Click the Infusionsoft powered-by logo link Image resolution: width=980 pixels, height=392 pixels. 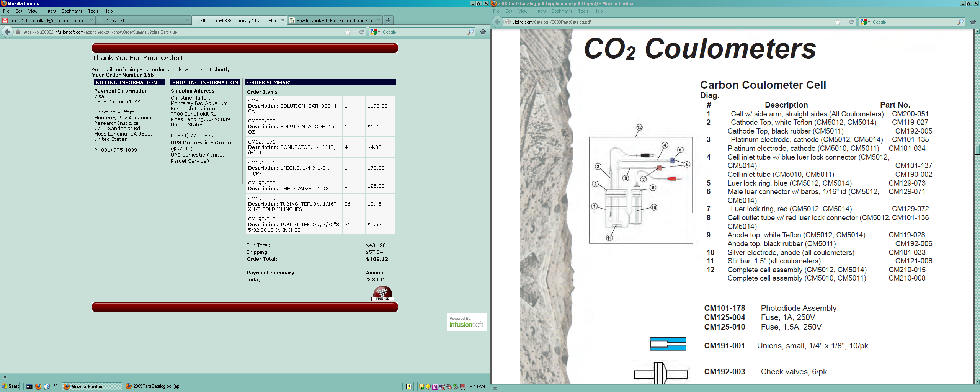click(x=466, y=322)
